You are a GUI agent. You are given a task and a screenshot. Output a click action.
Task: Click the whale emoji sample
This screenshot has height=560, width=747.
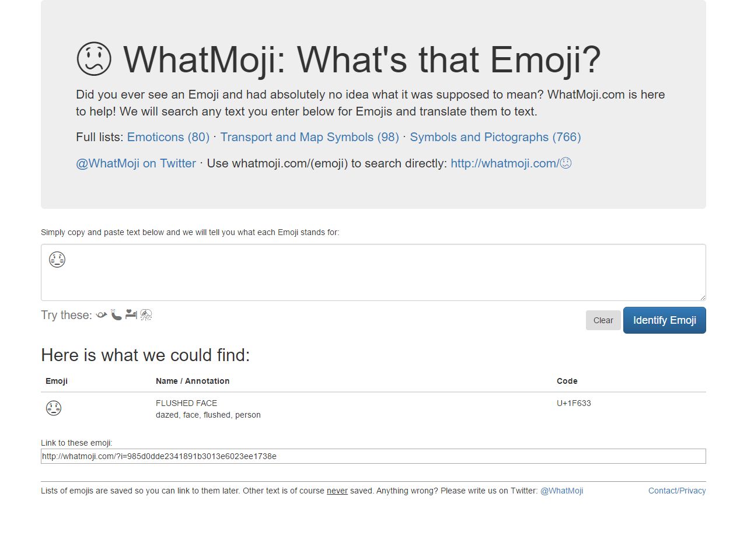click(x=101, y=314)
